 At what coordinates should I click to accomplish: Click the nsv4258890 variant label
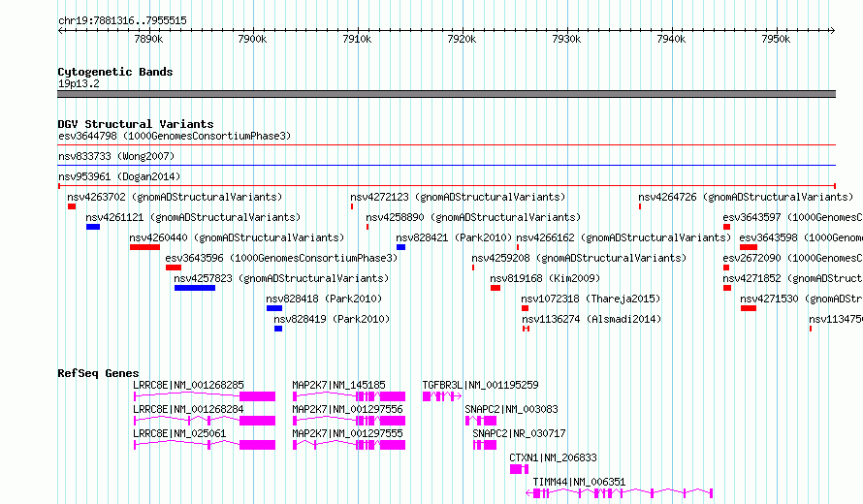point(473,217)
